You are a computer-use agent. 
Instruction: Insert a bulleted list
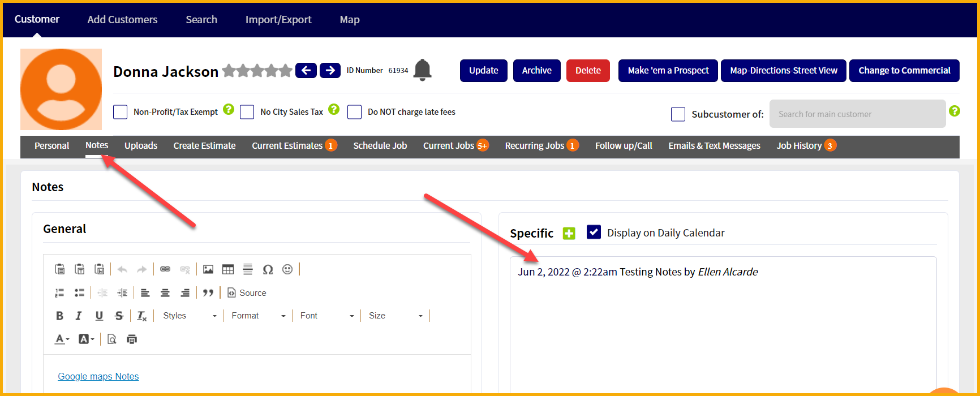(x=80, y=292)
